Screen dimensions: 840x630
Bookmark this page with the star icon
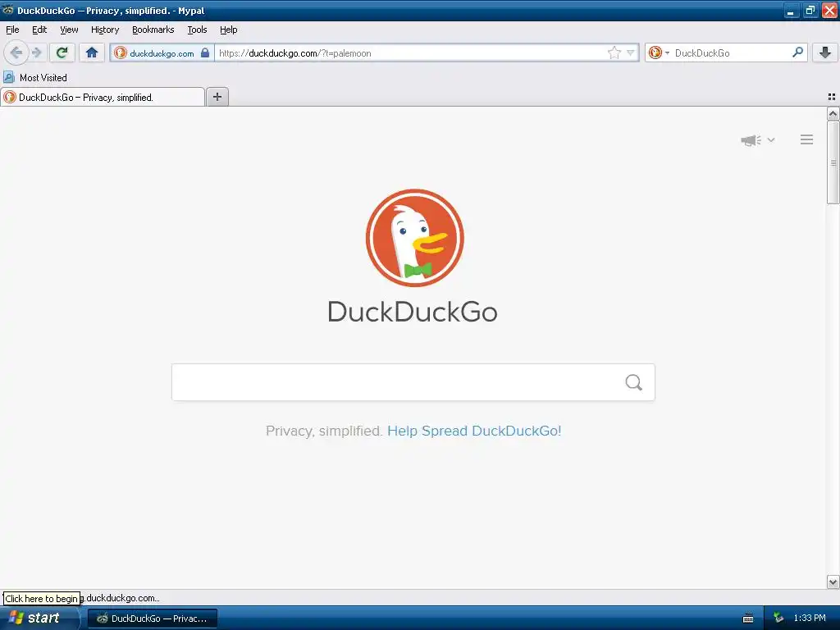point(614,52)
